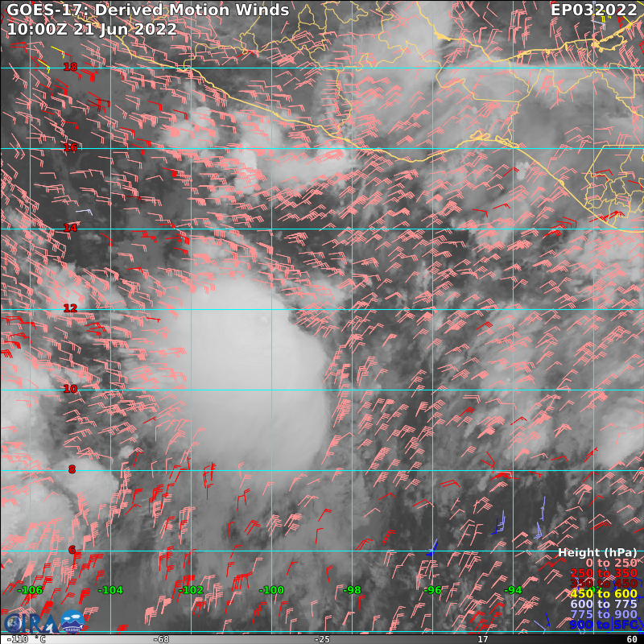This screenshot has width=644, height=644.
Task: Click the latitude label '6'
Action: point(72,550)
